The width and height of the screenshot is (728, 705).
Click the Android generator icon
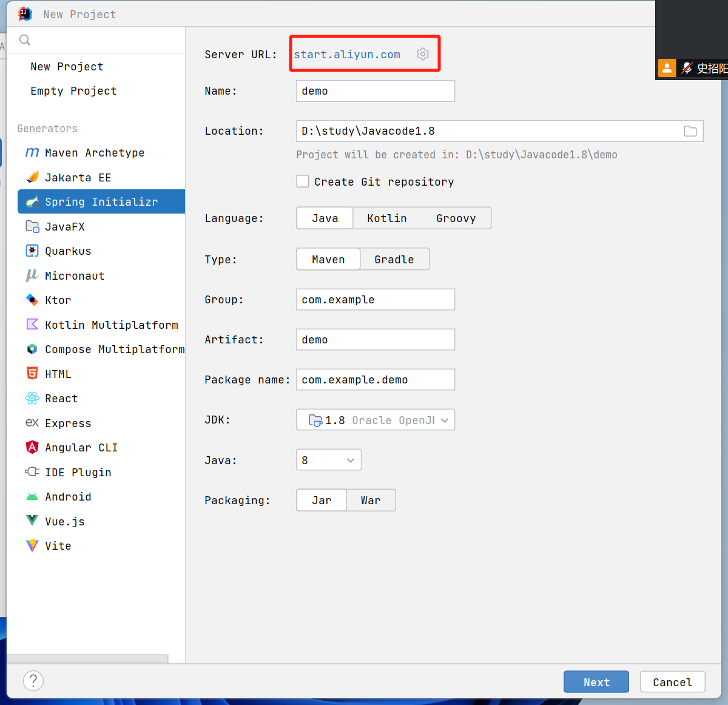(x=32, y=496)
